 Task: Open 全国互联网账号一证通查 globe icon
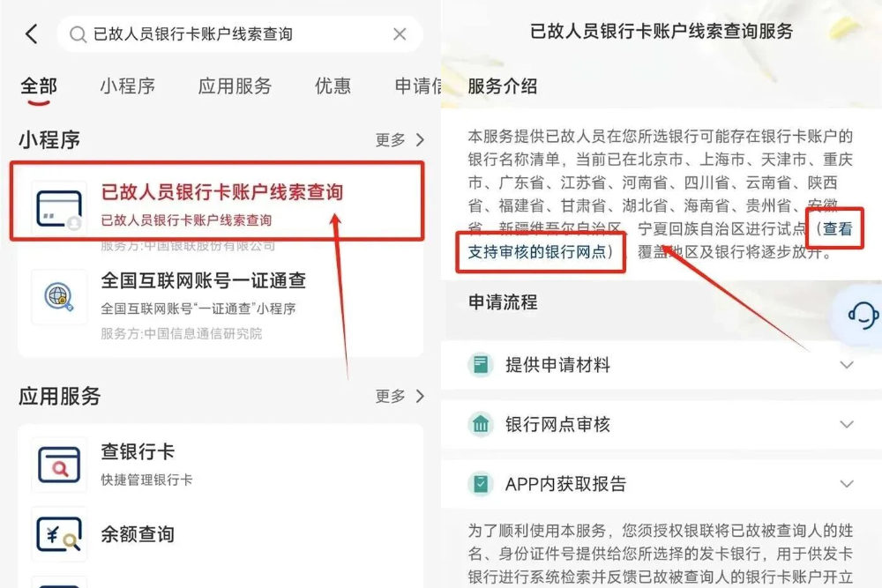point(59,296)
